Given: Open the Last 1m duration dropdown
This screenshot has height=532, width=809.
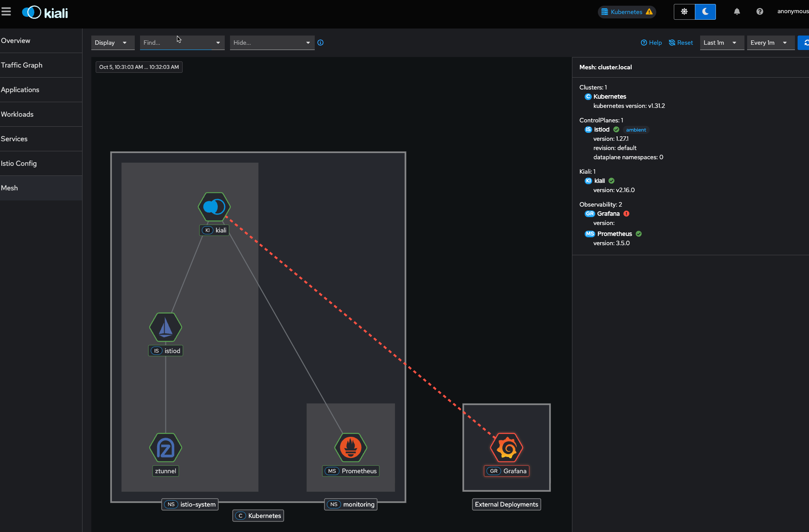Looking at the screenshot, I should coord(722,43).
